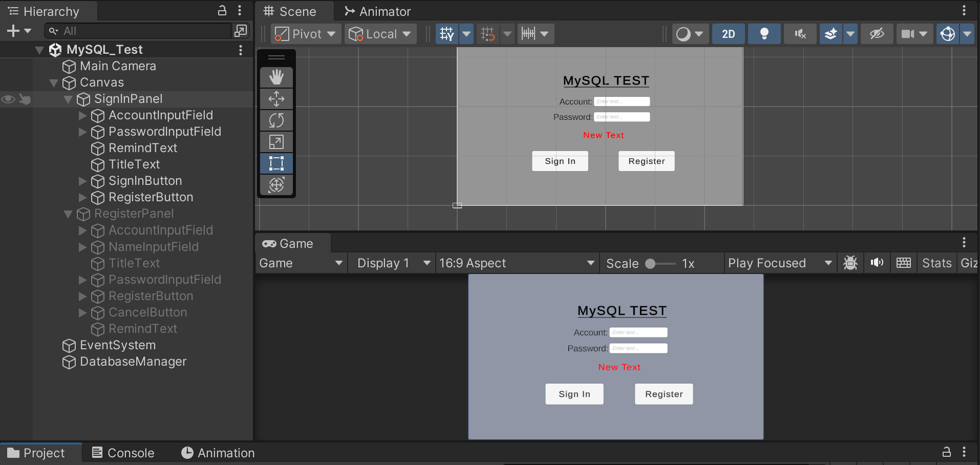Click the Stats button in Game view
This screenshot has height=465, width=980.
(x=936, y=263)
